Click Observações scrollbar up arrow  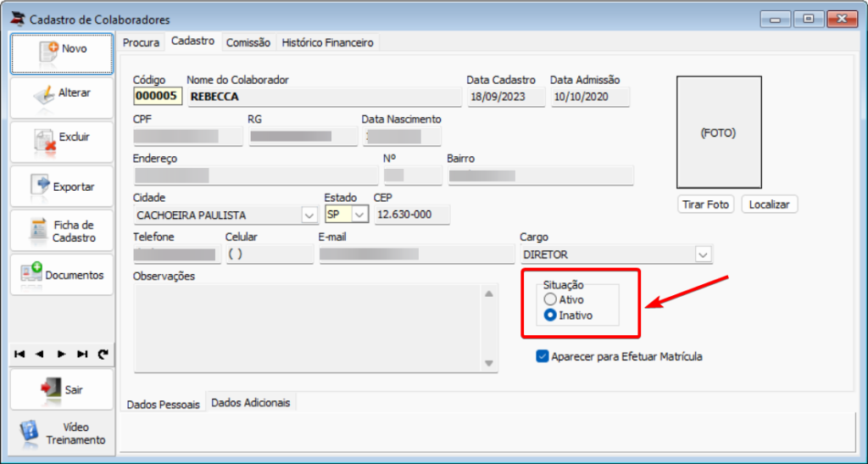(x=489, y=293)
